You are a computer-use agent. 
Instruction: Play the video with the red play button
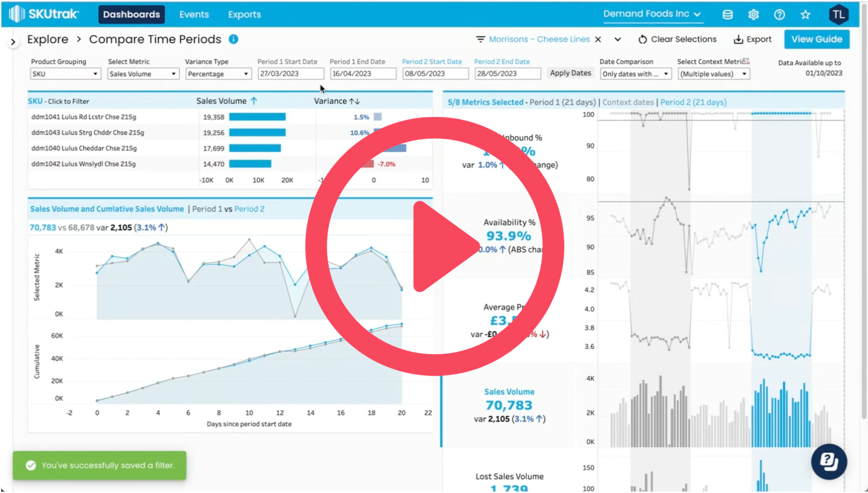point(434,246)
